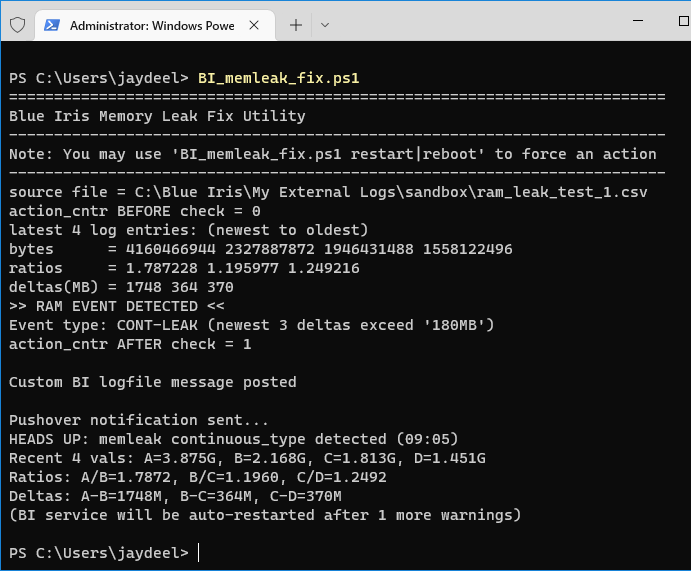Click the ratios line '1.787228'
Screen dimensions: 691x571
pyautogui.click(x=162, y=268)
